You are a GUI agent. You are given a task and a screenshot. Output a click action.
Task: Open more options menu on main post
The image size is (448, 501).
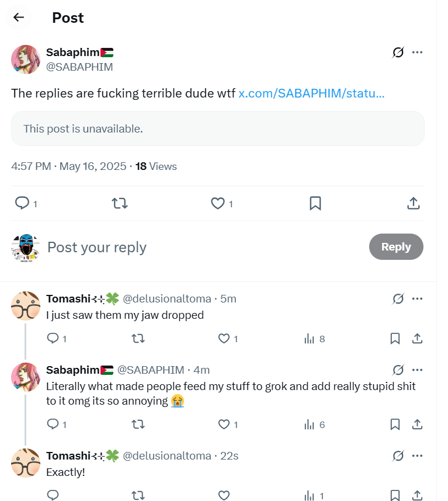click(417, 53)
